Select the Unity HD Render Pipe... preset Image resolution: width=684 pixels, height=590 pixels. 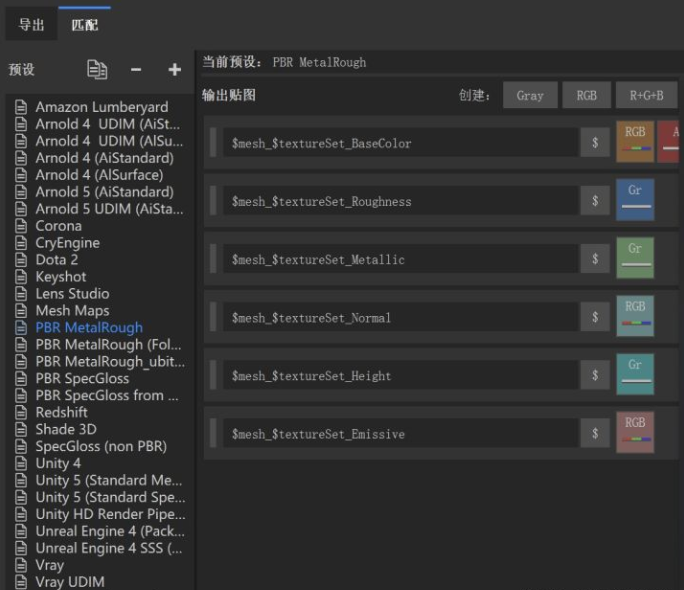click(110, 514)
